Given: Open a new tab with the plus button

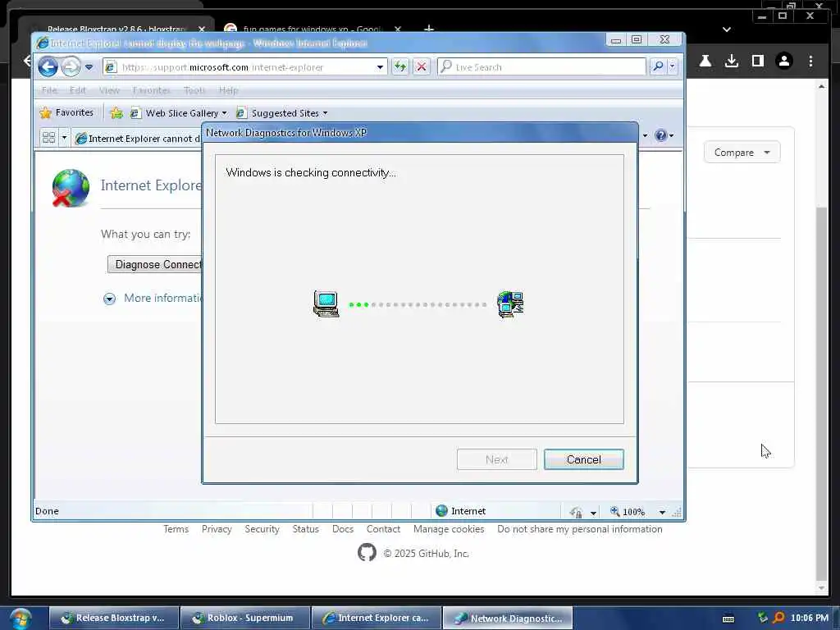Looking at the screenshot, I should (x=428, y=29).
